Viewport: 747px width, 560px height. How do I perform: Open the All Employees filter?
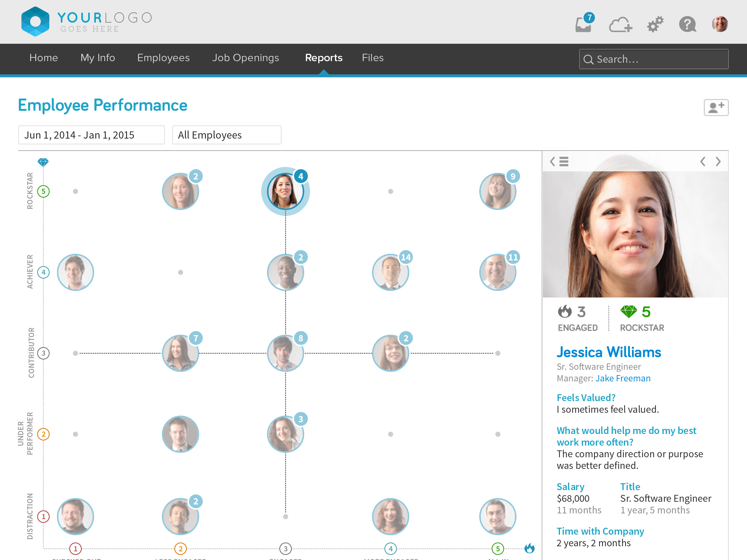(226, 135)
